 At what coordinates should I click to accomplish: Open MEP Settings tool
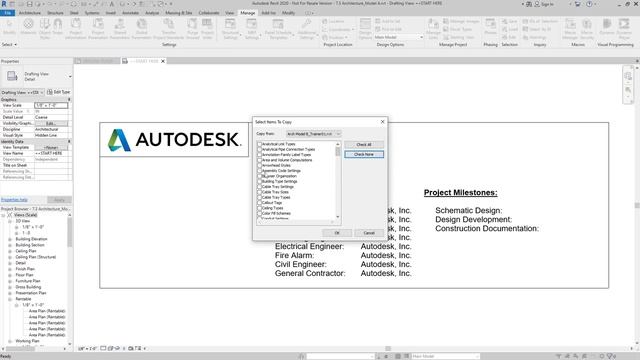click(252, 29)
